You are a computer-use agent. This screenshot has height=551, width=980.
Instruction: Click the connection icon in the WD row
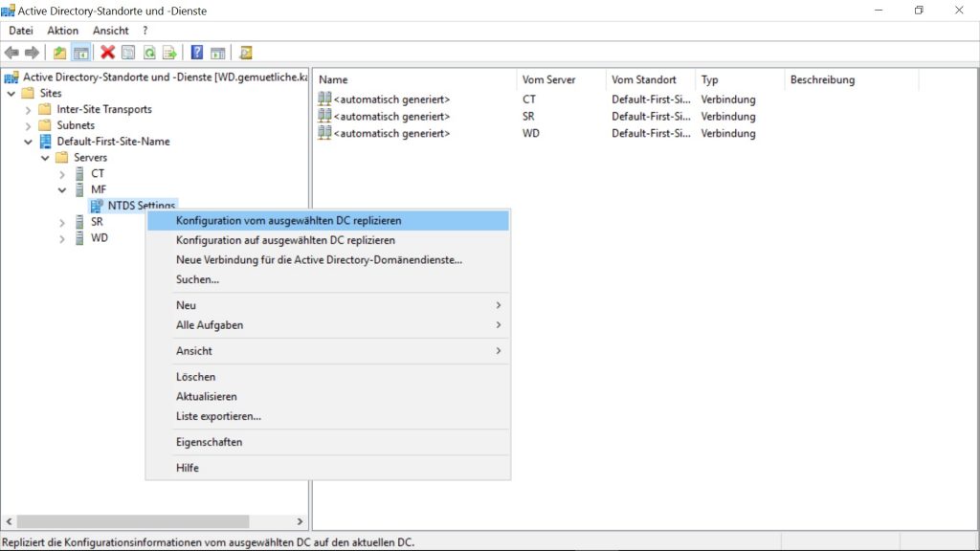(x=324, y=132)
